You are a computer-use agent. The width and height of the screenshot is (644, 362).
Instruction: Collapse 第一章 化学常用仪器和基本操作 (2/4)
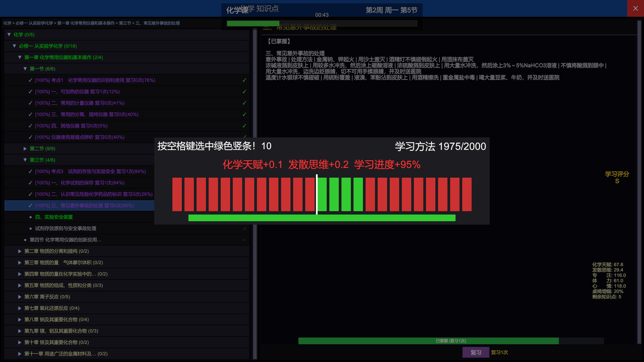pyautogui.click(x=20, y=57)
